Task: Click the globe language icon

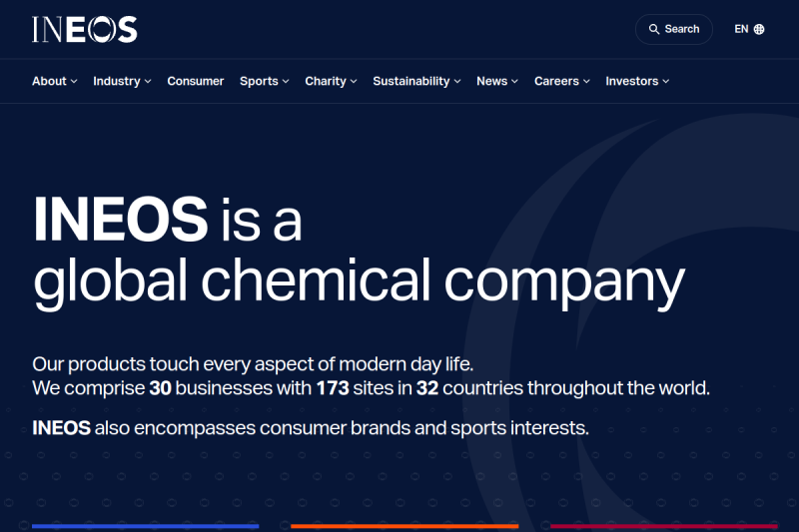Action: click(759, 29)
